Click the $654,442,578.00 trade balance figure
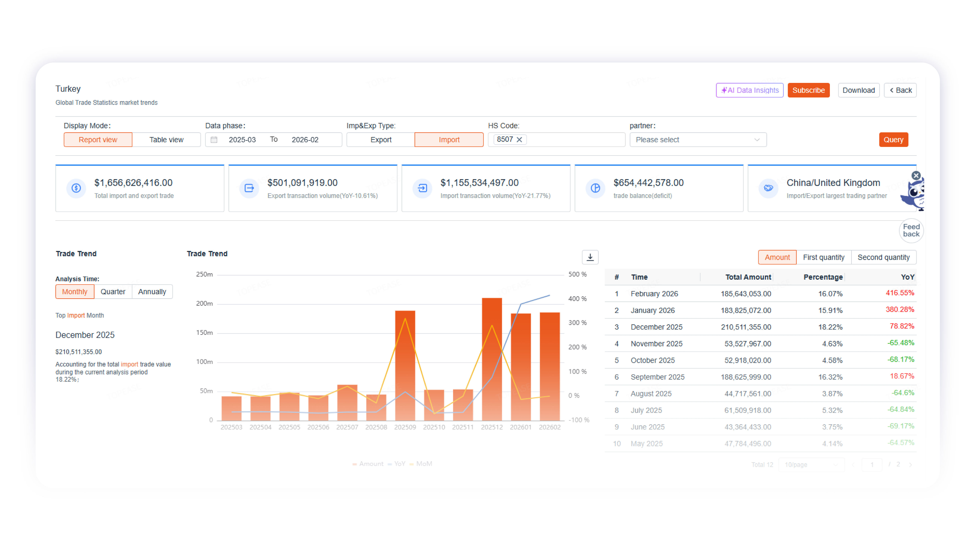 (648, 183)
